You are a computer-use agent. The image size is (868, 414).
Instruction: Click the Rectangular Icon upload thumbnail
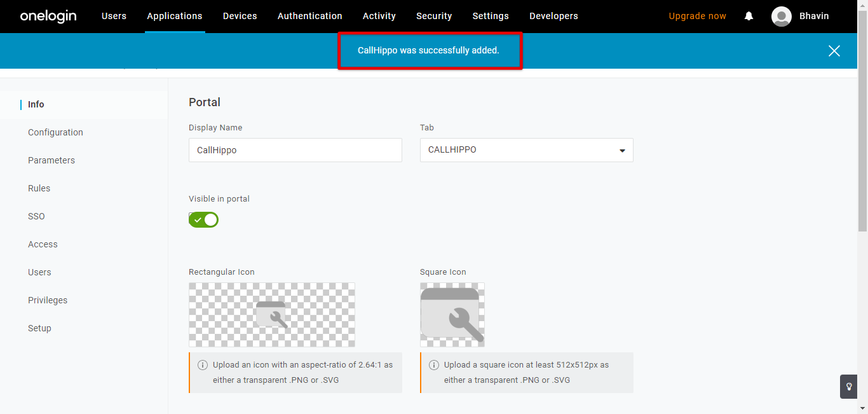pos(272,315)
